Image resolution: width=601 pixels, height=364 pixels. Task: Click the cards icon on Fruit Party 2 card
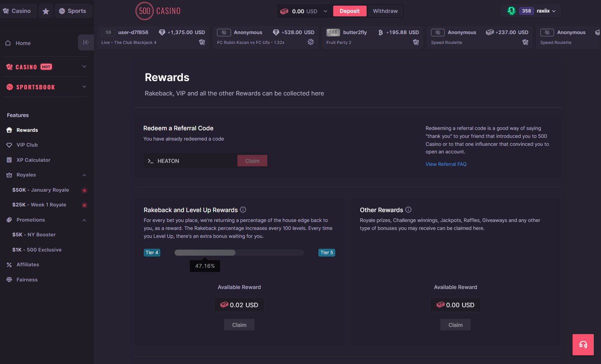(x=416, y=43)
